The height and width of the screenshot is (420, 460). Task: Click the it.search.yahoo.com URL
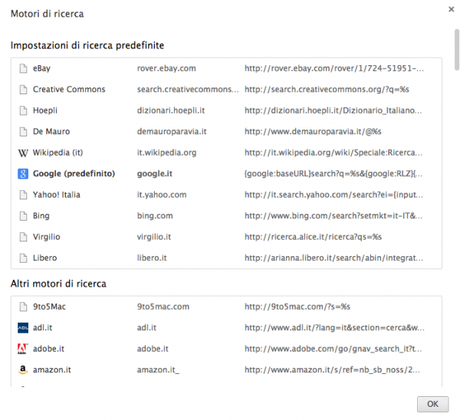[334, 195]
